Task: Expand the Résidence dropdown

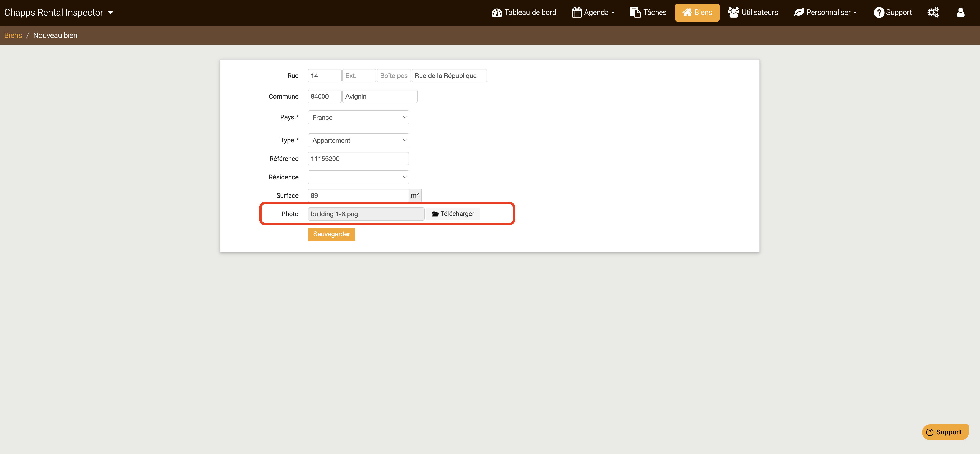Action: click(358, 177)
